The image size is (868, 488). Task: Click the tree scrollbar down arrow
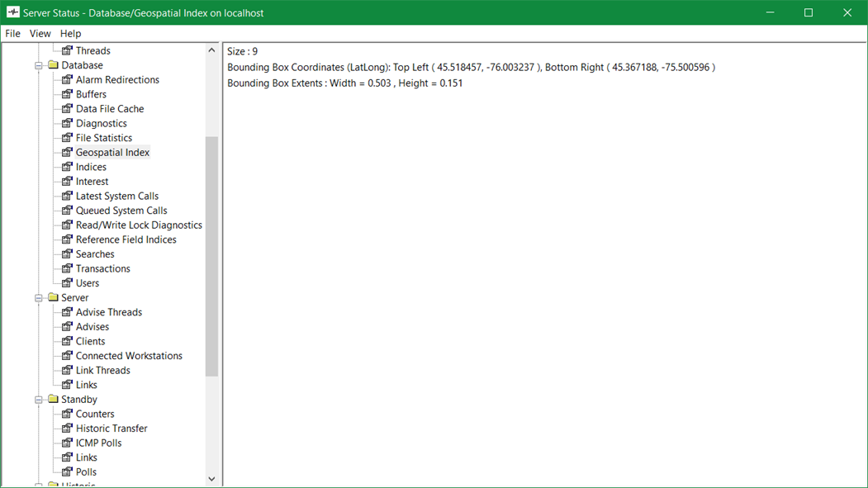[x=211, y=479]
